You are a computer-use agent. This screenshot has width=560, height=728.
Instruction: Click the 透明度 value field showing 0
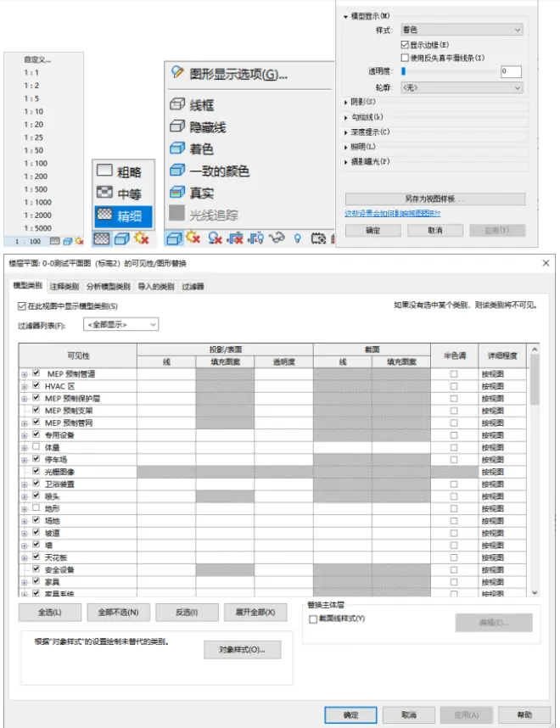click(511, 71)
